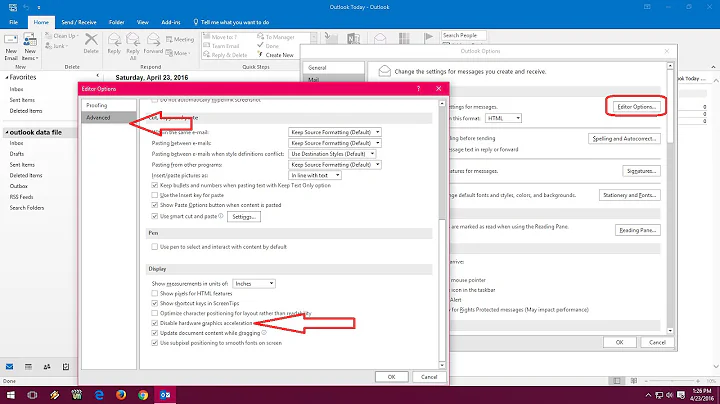
Task: Open Pasting from other programs dropdown
Action: point(335,164)
